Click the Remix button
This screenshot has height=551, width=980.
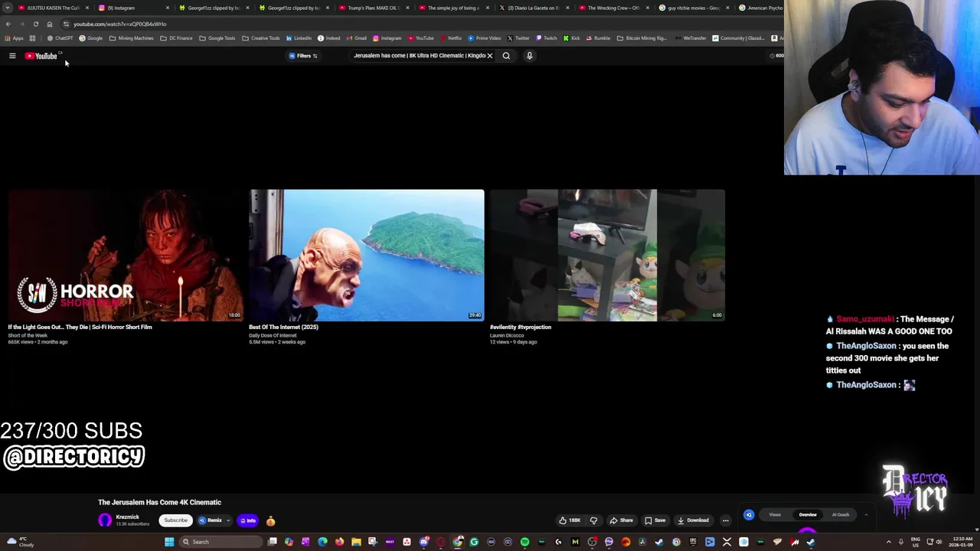pos(211,520)
